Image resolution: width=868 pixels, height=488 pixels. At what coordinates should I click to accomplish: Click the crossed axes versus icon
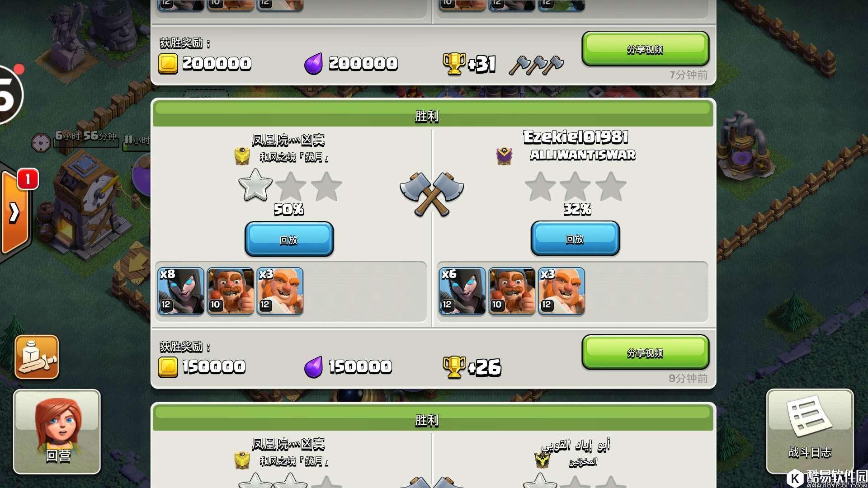click(432, 193)
